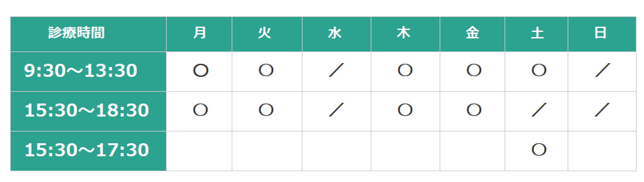Click the 15:30～18:30 row label

[x=87, y=110]
